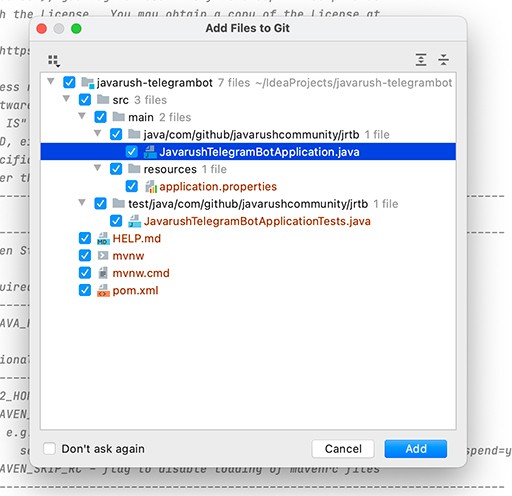Uncheck the JavarushTelegramBotApplication.java checkbox
Viewport: 512px width, 496px height.
[x=132, y=152]
